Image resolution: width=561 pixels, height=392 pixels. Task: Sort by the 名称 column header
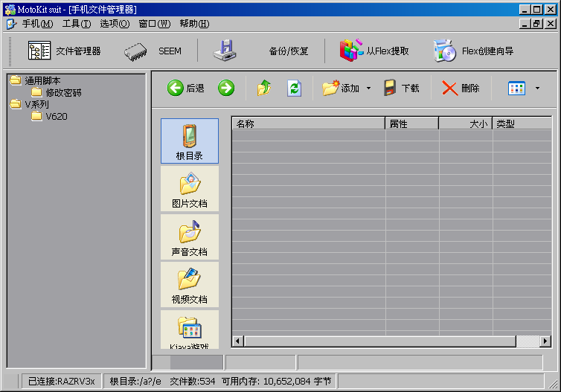(x=309, y=123)
